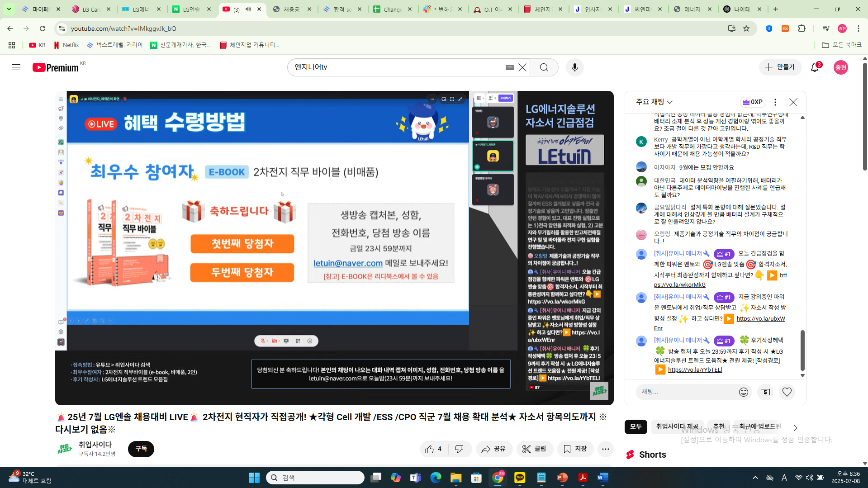Screen dimensions: 868x488
Task: Click the Clip (클립) button
Action: coord(535,449)
